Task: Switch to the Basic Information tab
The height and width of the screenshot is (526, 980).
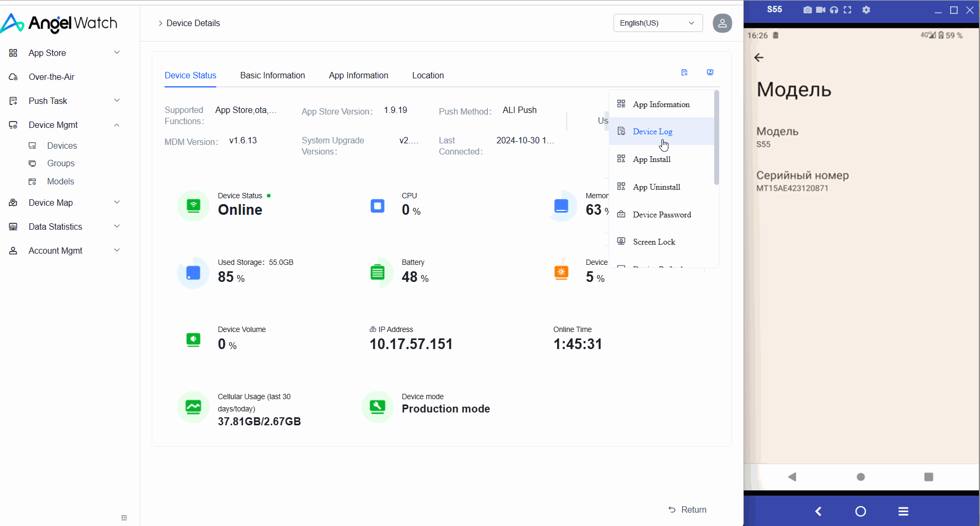Action: point(272,75)
